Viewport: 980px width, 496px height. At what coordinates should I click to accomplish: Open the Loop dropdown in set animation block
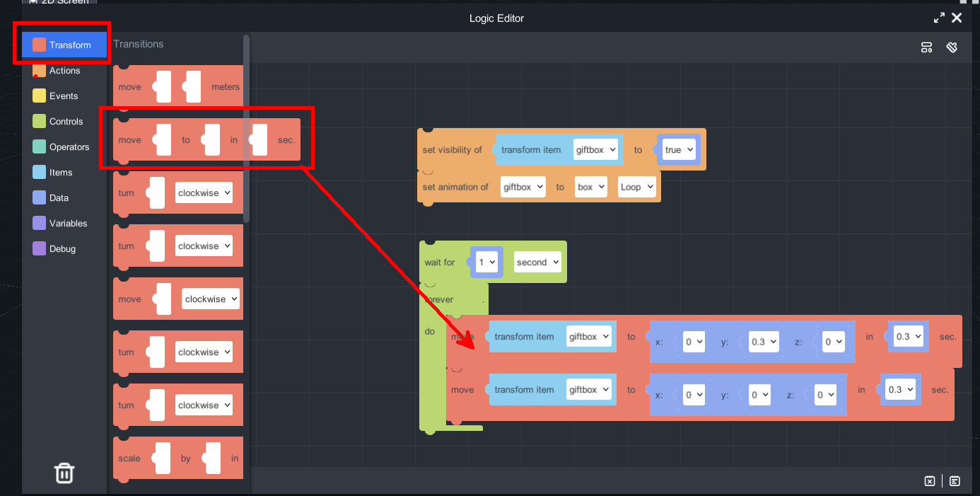(x=636, y=188)
